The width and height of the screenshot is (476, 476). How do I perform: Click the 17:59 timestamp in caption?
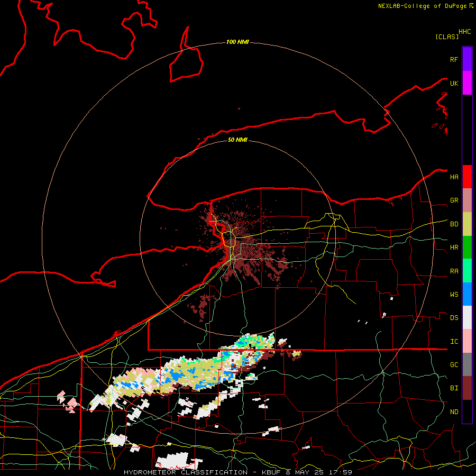(x=342, y=472)
